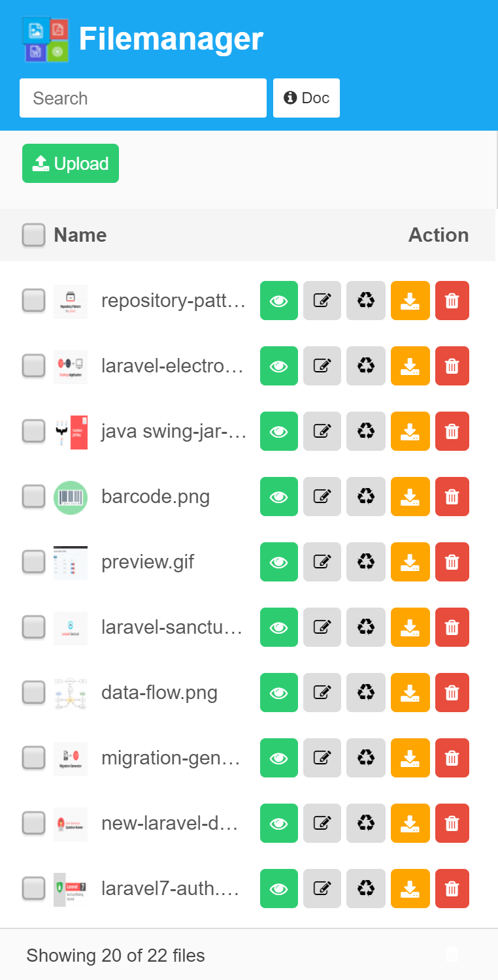Download data-flow.png using the orange icon

410,693
